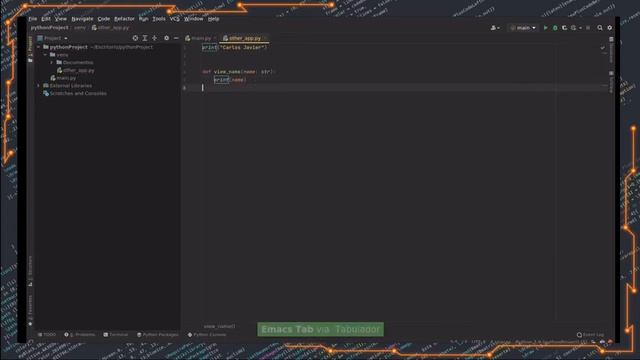This screenshot has height=360, width=640.
Task: Open the profiler dropdown arrow
Action: click(x=580, y=28)
